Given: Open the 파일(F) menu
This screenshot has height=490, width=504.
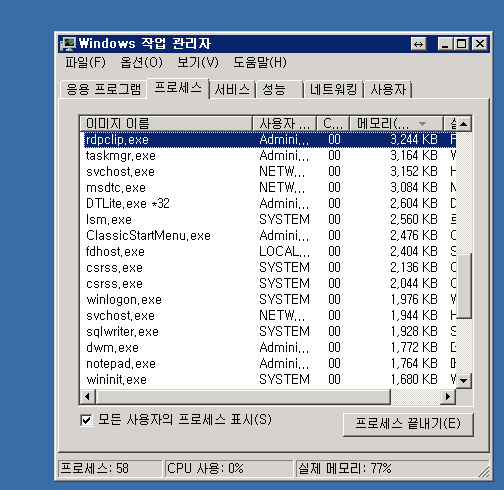Looking at the screenshot, I should 85,62.
